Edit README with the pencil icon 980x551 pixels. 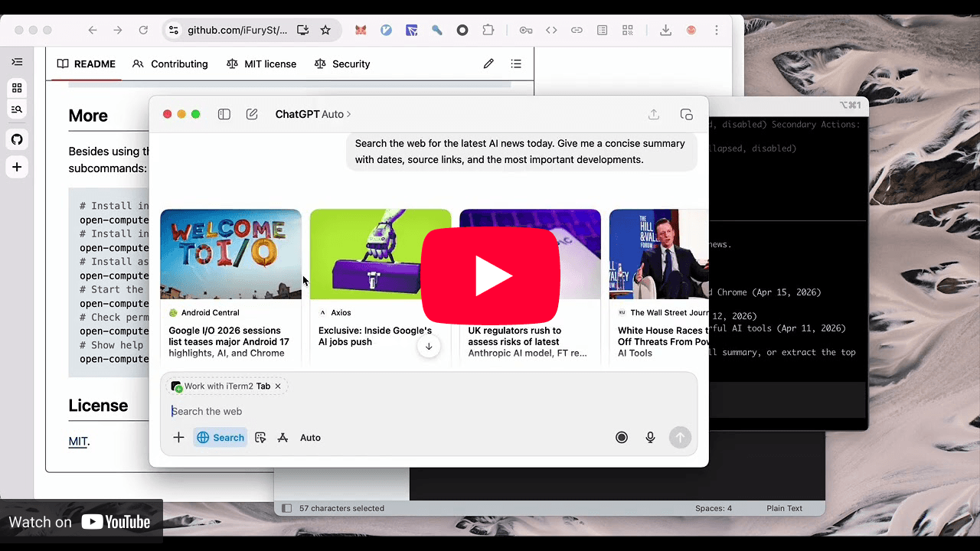point(488,64)
